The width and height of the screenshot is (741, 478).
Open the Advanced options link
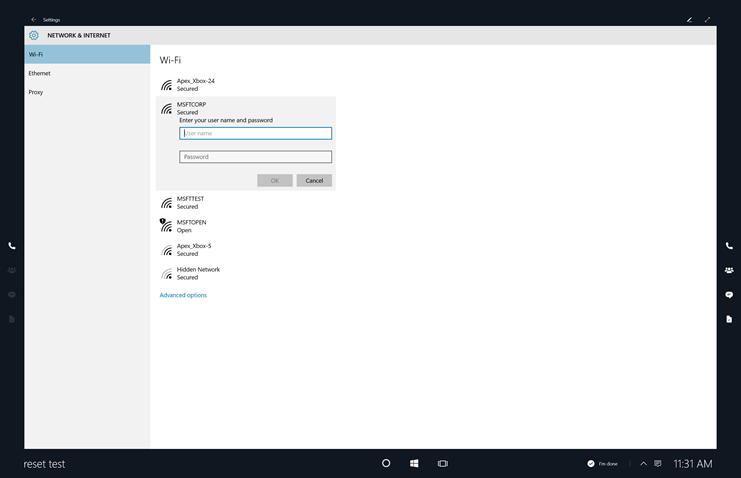point(183,295)
